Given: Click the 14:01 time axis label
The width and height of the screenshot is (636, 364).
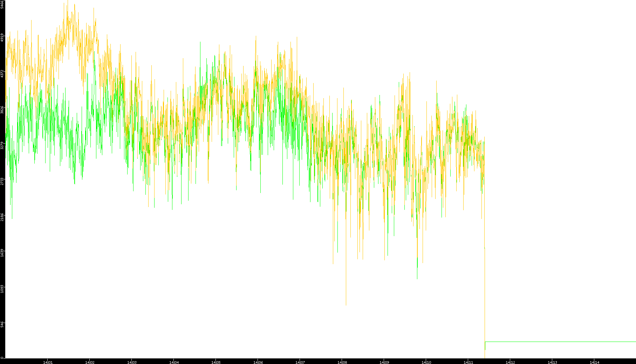Looking at the screenshot, I should pyautogui.click(x=48, y=362).
